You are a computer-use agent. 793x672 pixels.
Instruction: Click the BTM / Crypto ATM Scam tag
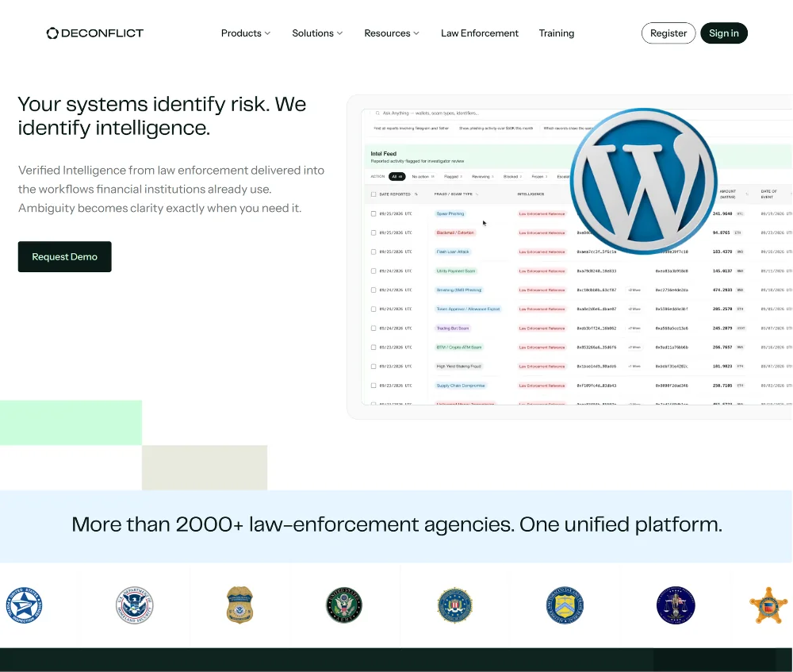[458, 348]
